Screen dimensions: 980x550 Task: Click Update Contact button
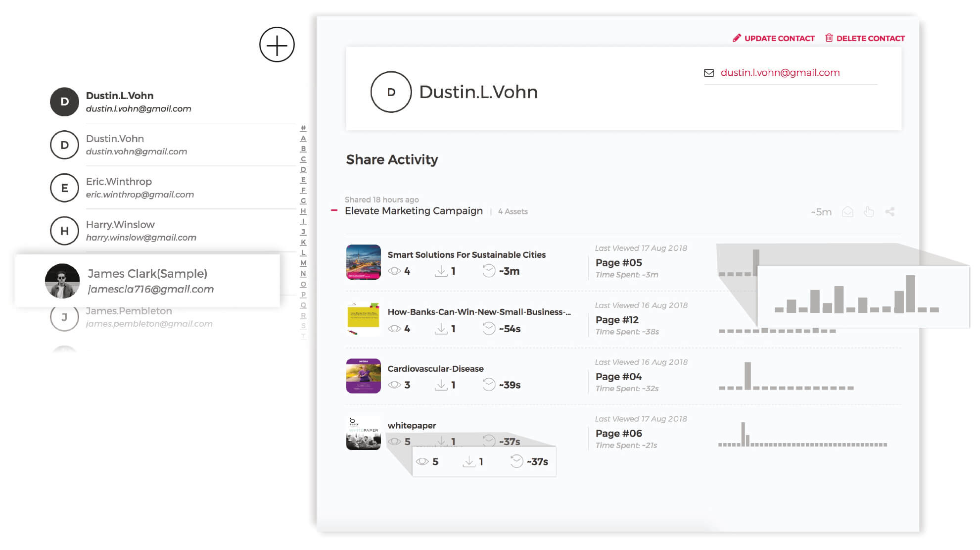click(x=779, y=38)
